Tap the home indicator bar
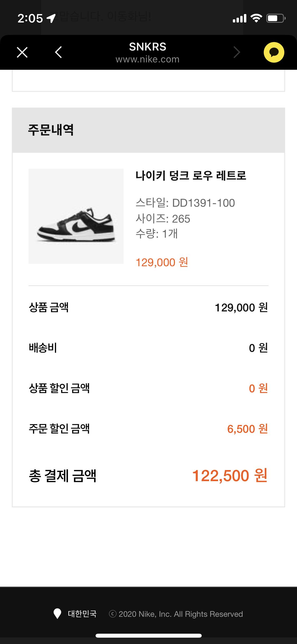 [x=148, y=636]
